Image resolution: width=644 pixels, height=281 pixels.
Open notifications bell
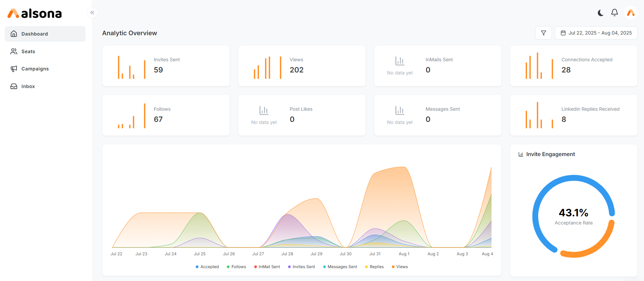click(615, 13)
